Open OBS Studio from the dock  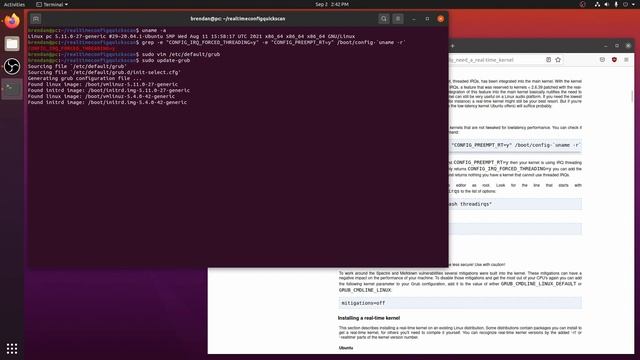(12, 66)
